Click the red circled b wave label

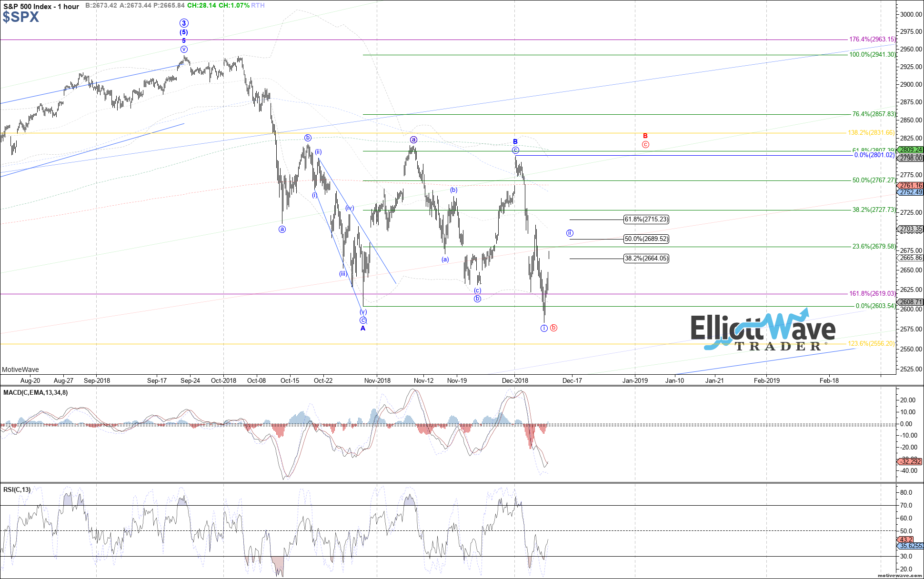coord(553,328)
